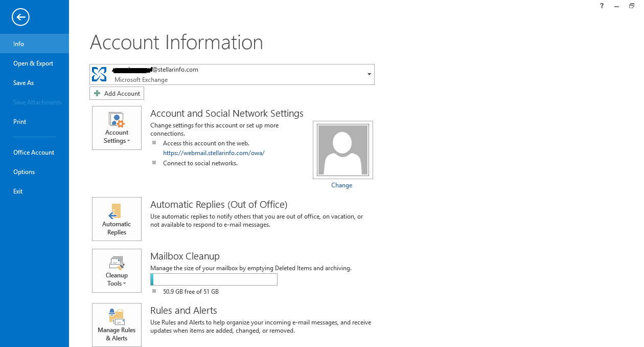The width and height of the screenshot is (644, 347).
Task: Click the mailbox size progress bar
Action: 214,279
